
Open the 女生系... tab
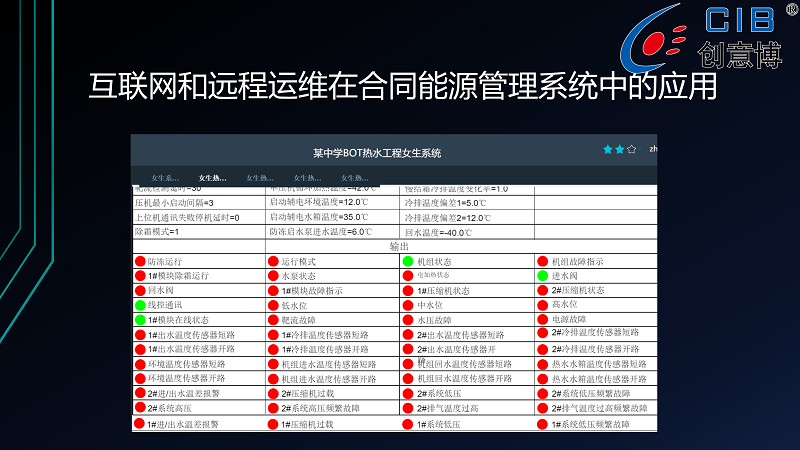165,178
